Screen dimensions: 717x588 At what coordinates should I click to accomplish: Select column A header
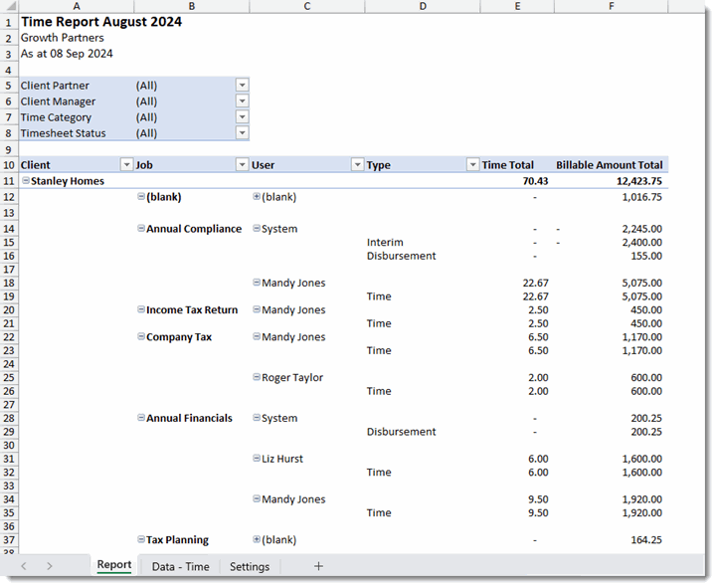click(x=77, y=6)
